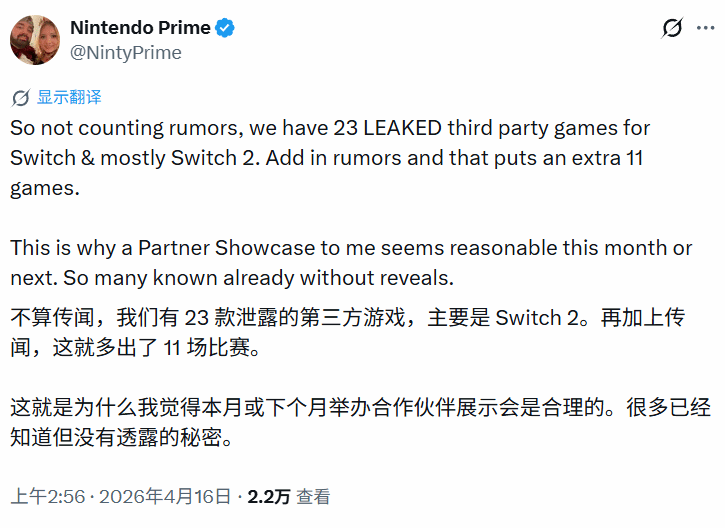Click the English paragraph starting "So not counting rumors"

pyautogui.click(x=330, y=158)
